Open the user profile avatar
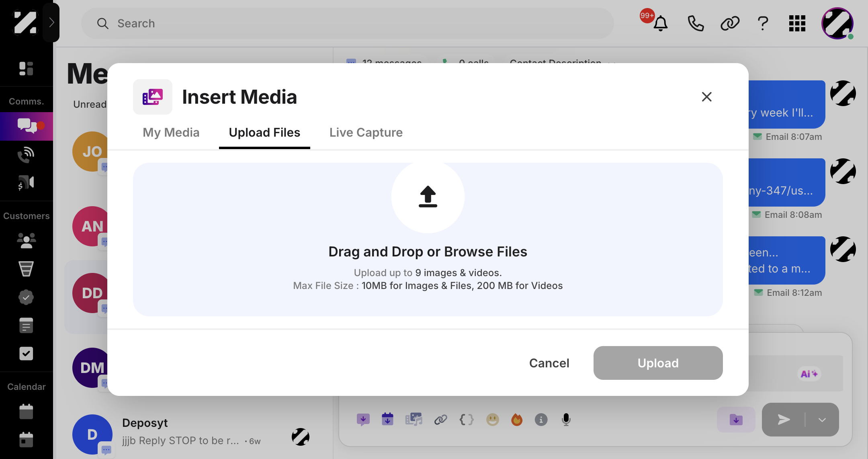Screen dimensions: 868x459 (837, 23)
